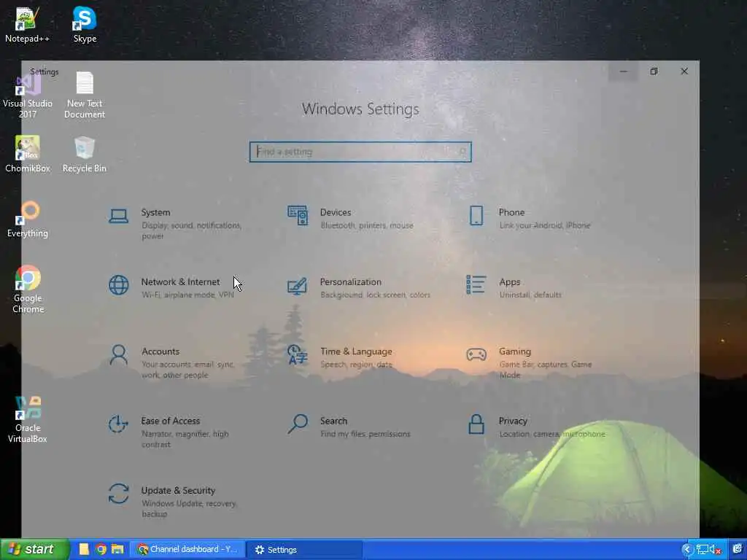Open the Apps settings category
This screenshot has width=747, height=560.
tap(514, 287)
